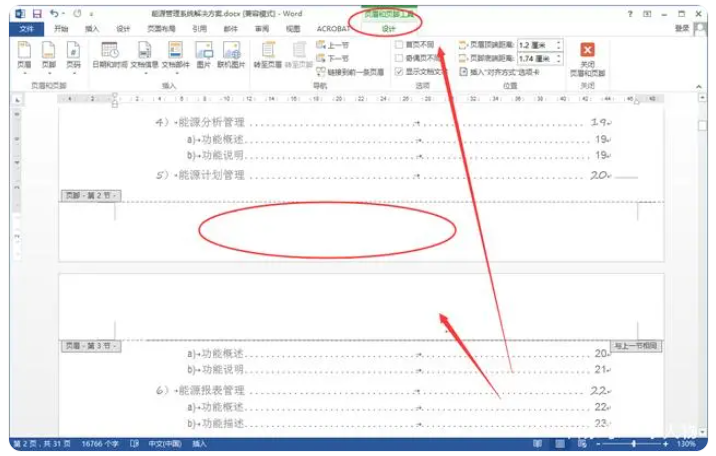The width and height of the screenshot is (716, 456).
Task: Jump to 上一节 (Previous Section)
Action: (x=333, y=46)
